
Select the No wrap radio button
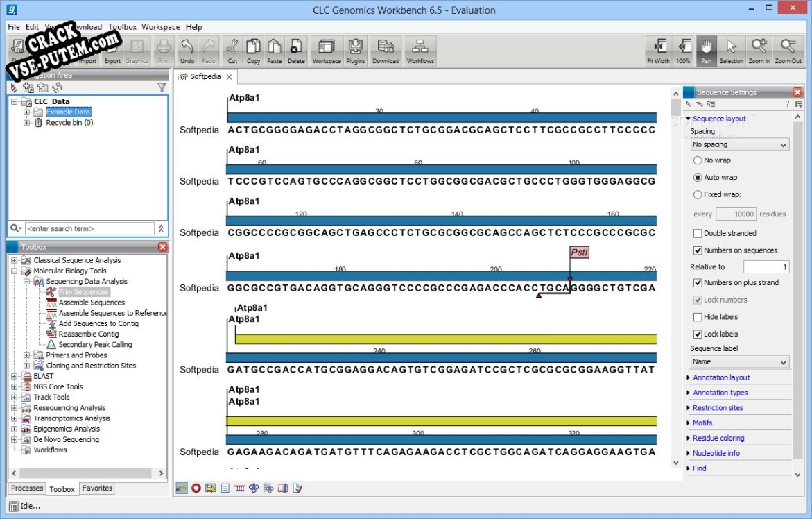tap(698, 160)
